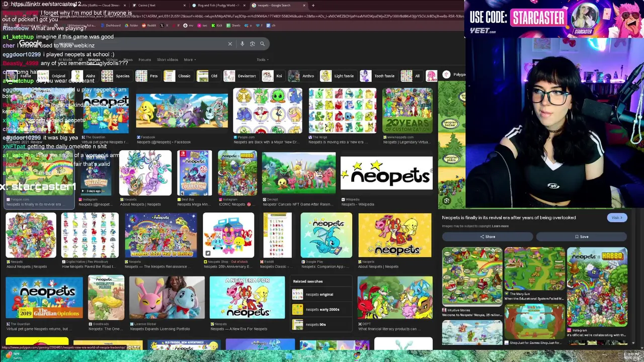Search the preview image with Lens overlay icon
Screen dimensions: 644x362
click(x=446, y=201)
